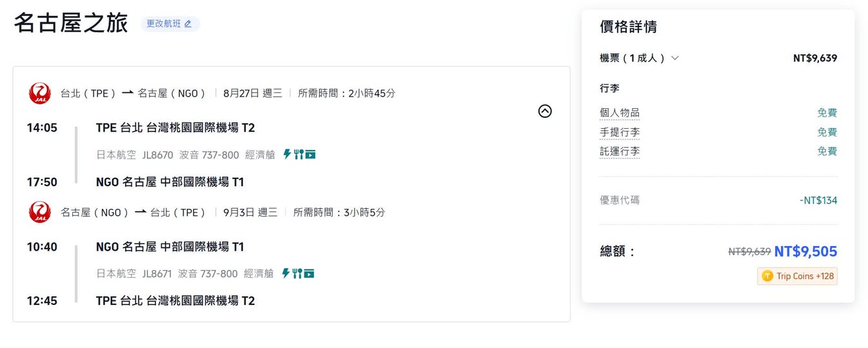Click the meal icon for flight JL8670
868x348 pixels.
(x=299, y=155)
